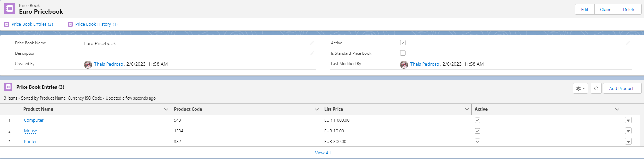Show row actions for Mouse entry
644x159 pixels.
628,131
